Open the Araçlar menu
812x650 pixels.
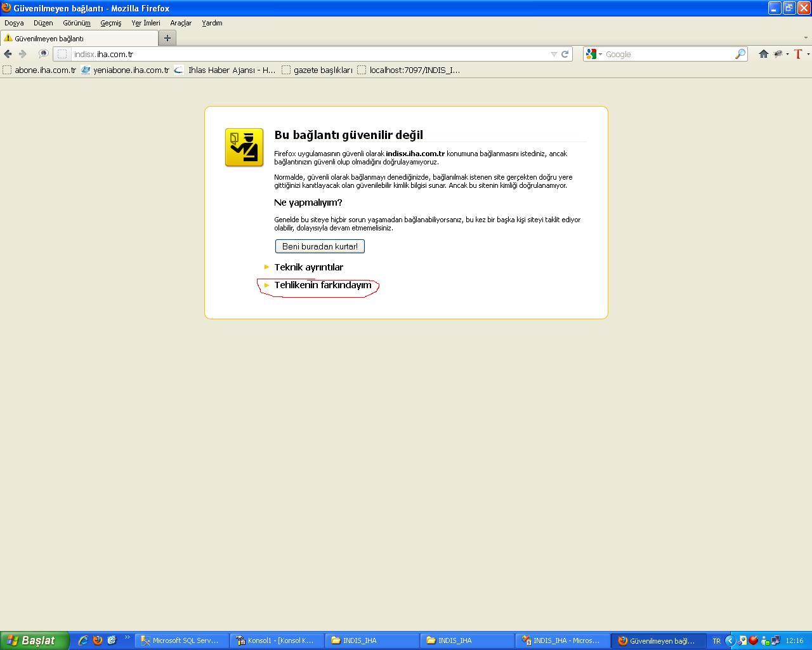(x=181, y=23)
